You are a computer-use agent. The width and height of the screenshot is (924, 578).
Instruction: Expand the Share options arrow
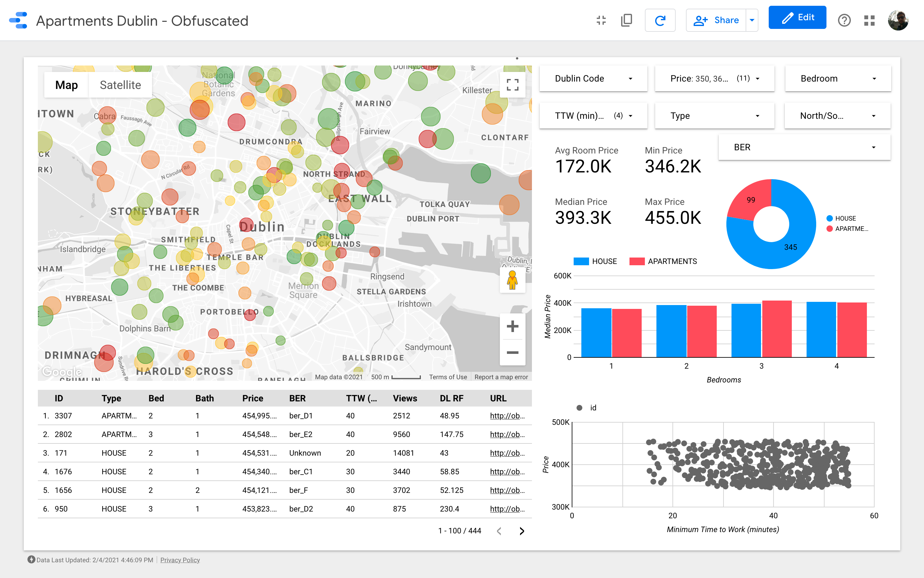tap(752, 20)
